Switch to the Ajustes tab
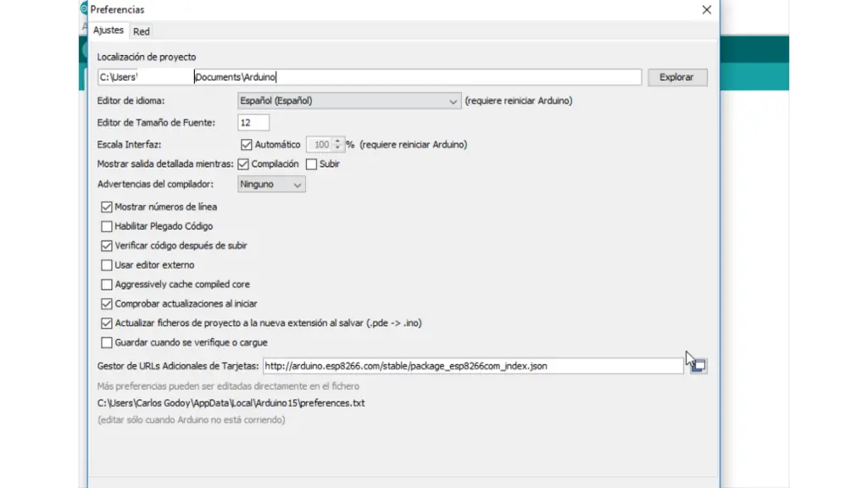 click(108, 30)
